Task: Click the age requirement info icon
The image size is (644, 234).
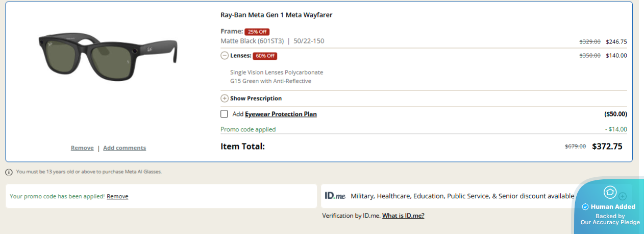Action: click(9, 172)
